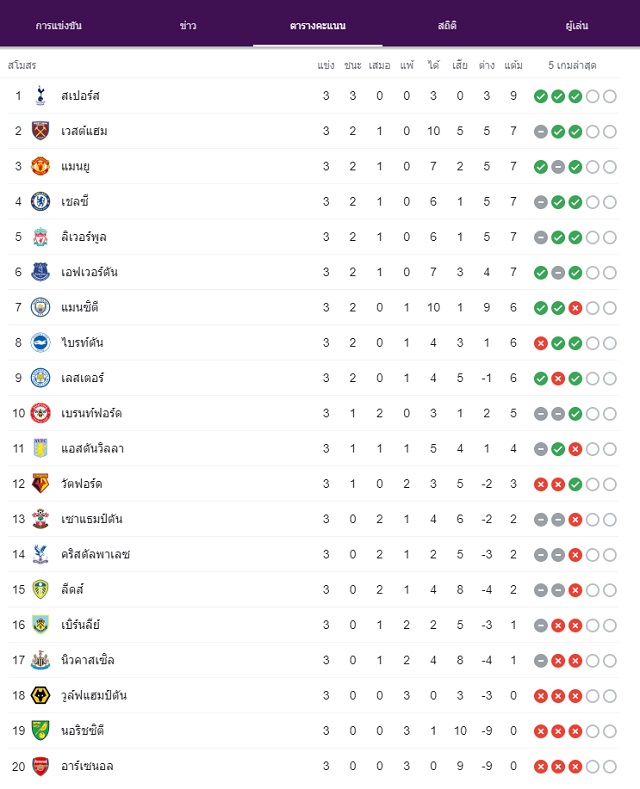Open the เลสเตอร์ team link
640x789 pixels.
pyautogui.click(x=82, y=378)
